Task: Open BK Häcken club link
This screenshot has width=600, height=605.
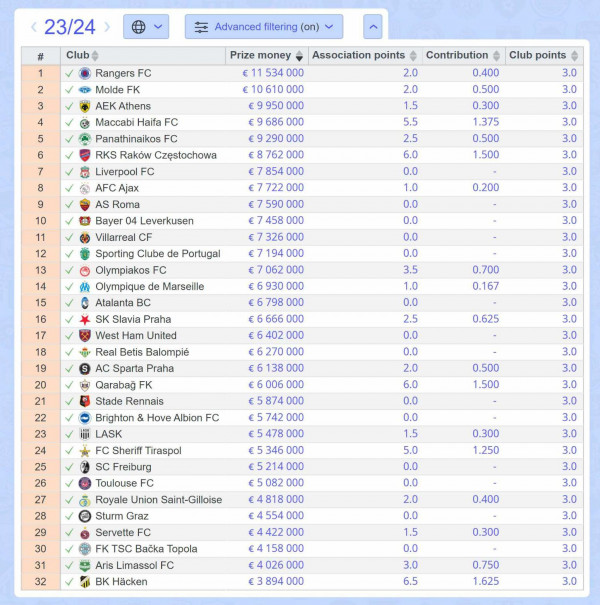Action: coord(121,582)
